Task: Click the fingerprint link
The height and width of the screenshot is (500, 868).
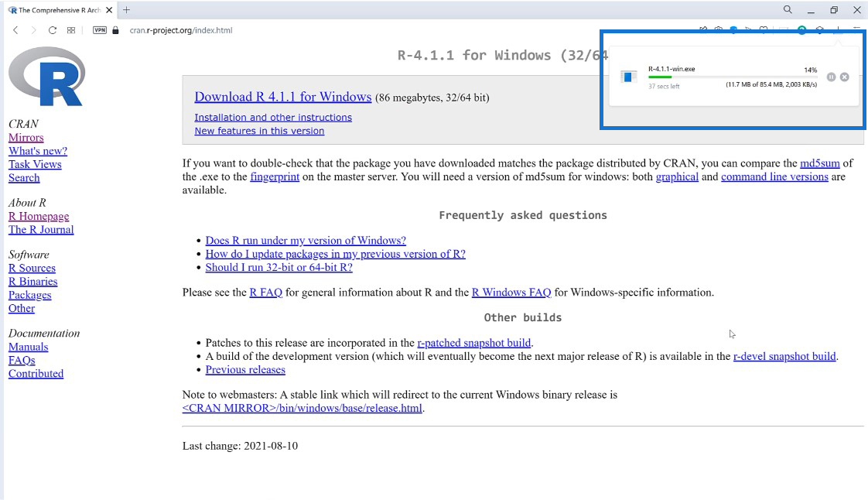Action: pyautogui.click(x=275, y=176)
